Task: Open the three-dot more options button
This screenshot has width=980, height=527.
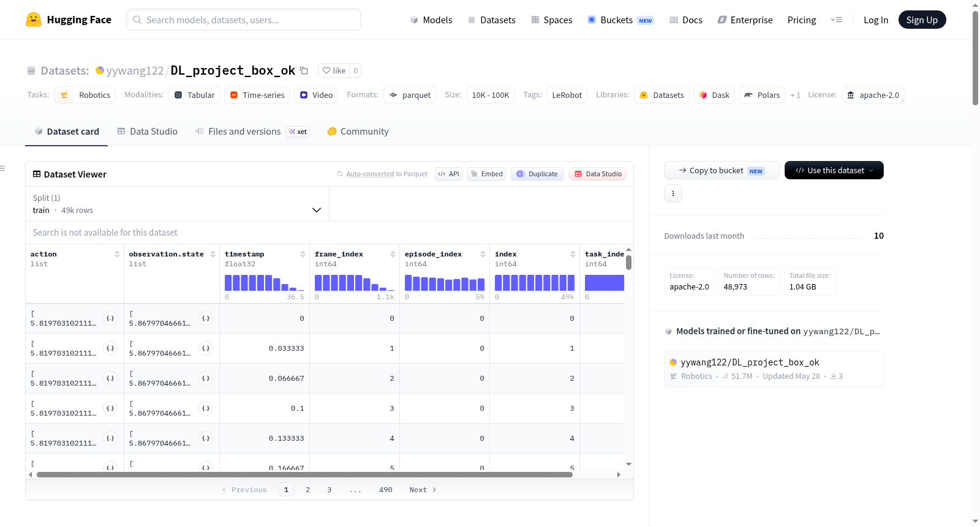Action: click(673, 193)
